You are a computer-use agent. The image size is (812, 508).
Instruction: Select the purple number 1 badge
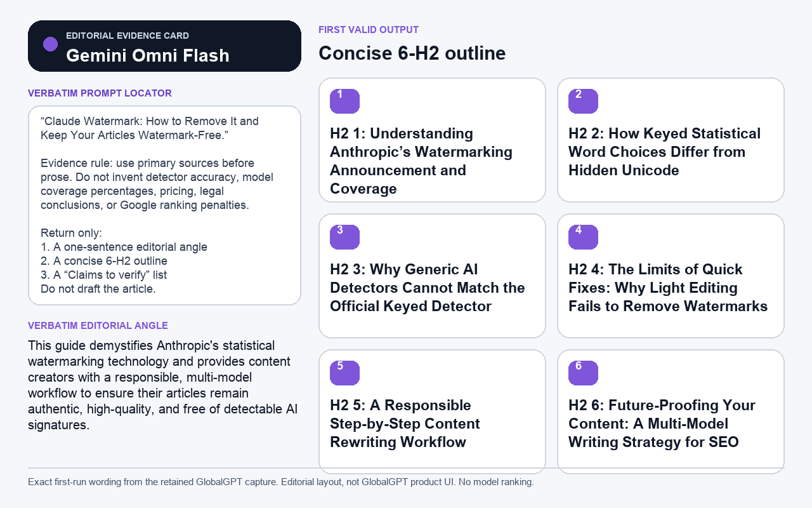tap(344, 102)
